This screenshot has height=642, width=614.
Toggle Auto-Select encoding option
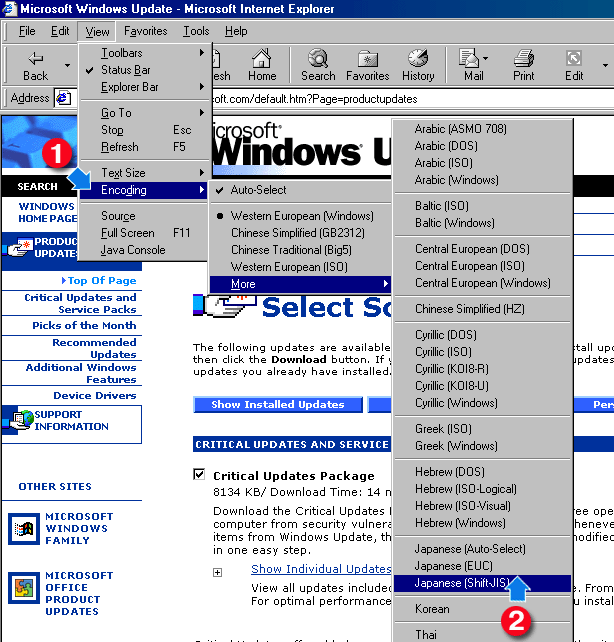[300, 190]
